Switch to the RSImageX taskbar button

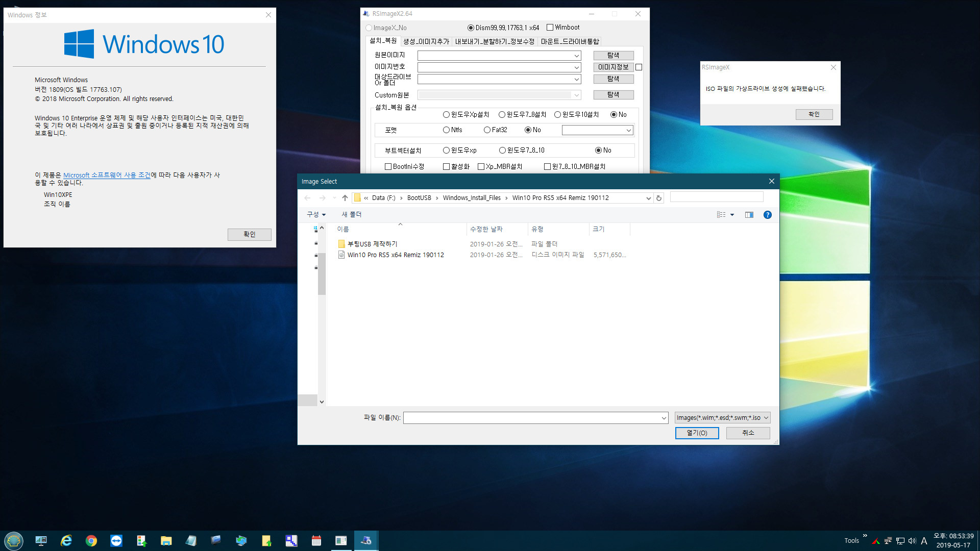(366, 540)
